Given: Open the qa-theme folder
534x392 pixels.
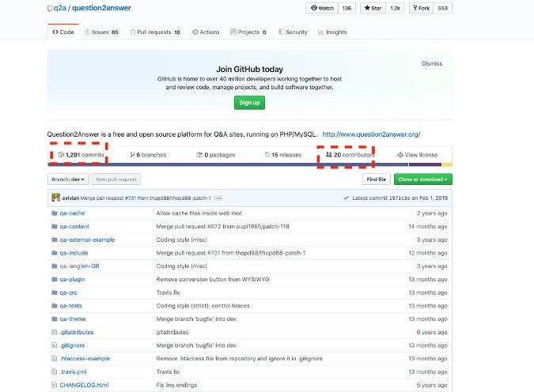Looking at the screenshot, I should [x=73, y=319].
